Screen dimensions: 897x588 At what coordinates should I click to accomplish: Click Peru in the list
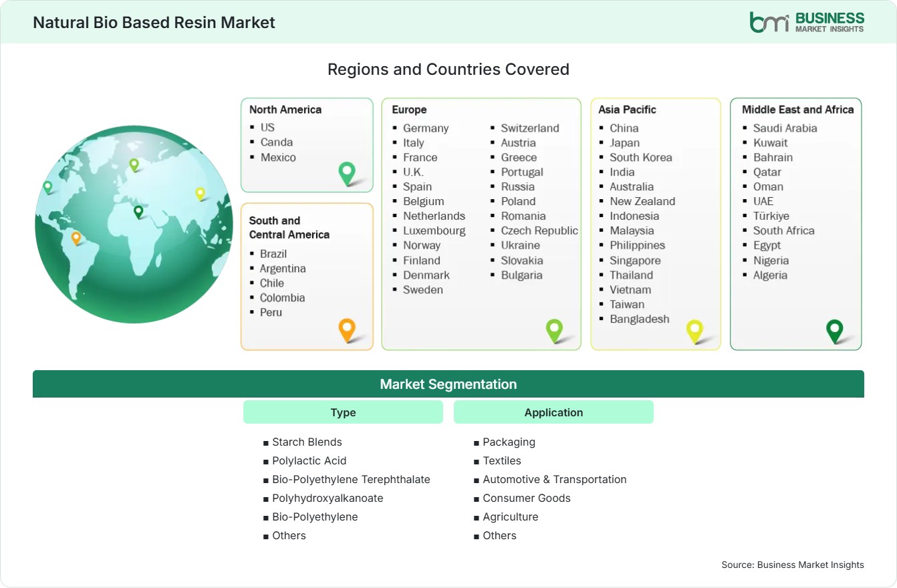[x=271, y=312]
